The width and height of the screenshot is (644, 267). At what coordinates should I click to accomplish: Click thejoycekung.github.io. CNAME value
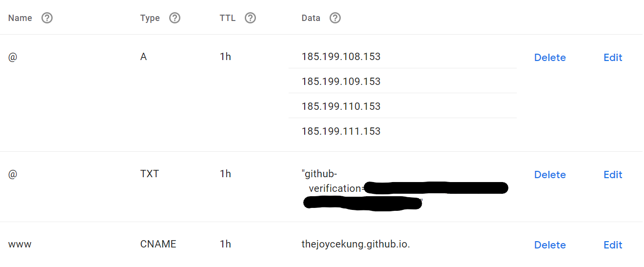click(x=355, y=245)
